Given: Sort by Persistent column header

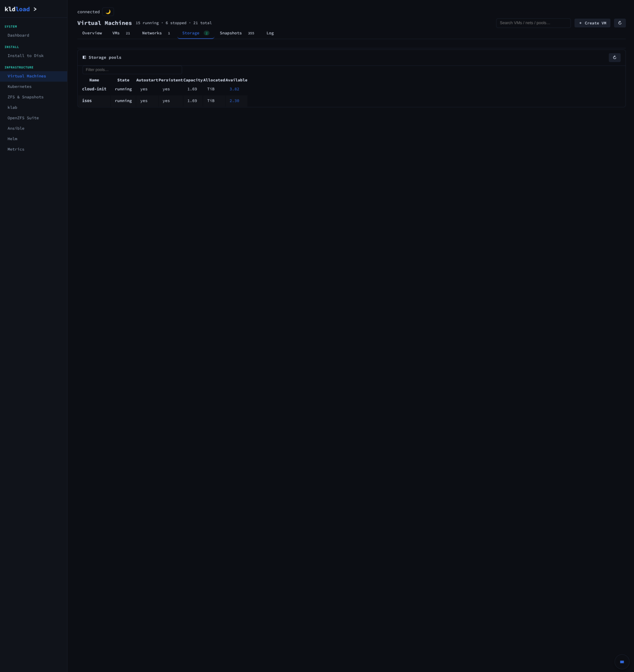Looking at the screenshot, I should click(x=171, y=80).
